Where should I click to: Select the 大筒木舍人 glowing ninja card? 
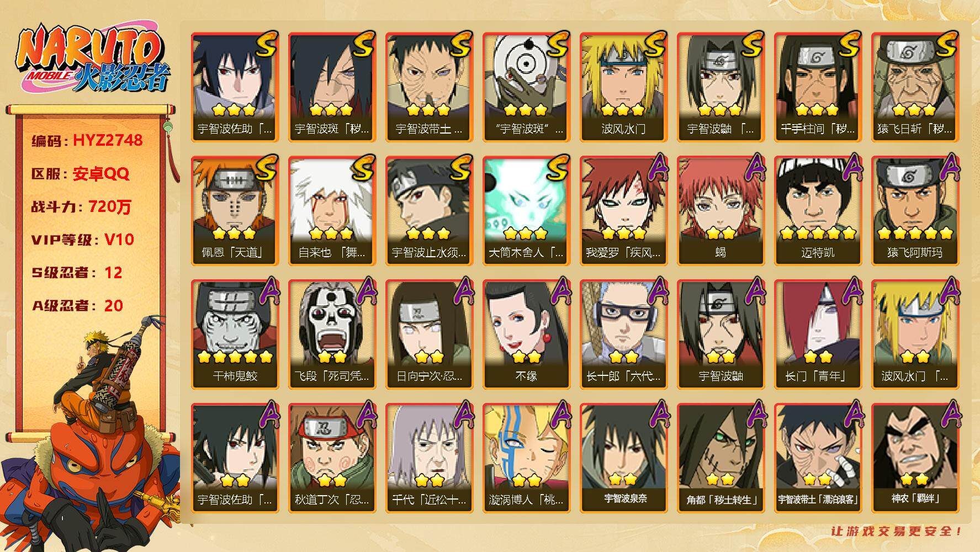pos(526,210)
